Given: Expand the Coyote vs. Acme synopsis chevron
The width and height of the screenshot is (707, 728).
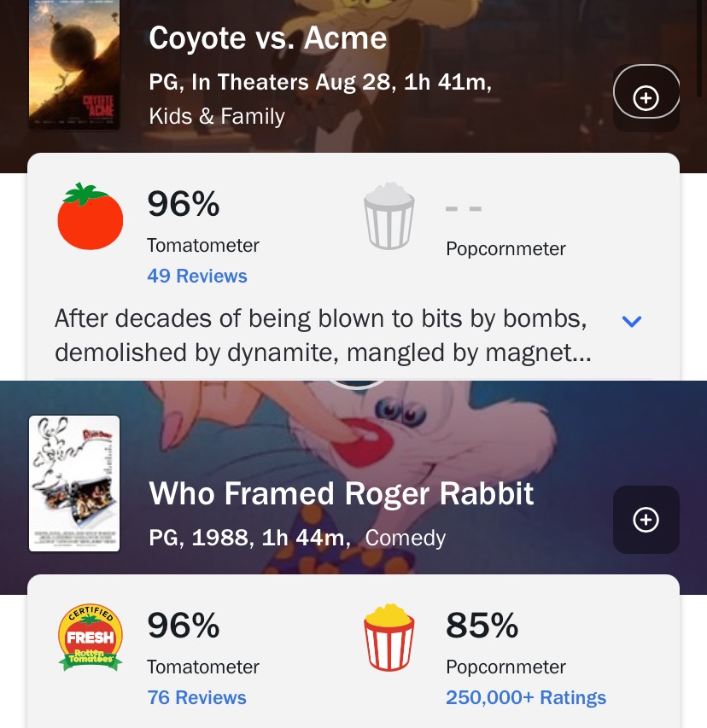Looking at the screenshot, I should [x=632, y=321].
